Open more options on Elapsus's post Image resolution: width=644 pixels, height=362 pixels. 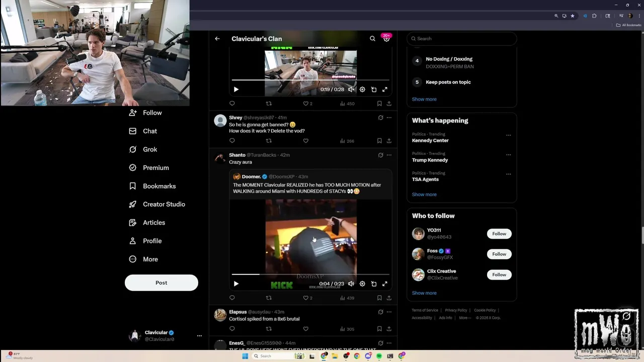389,312
